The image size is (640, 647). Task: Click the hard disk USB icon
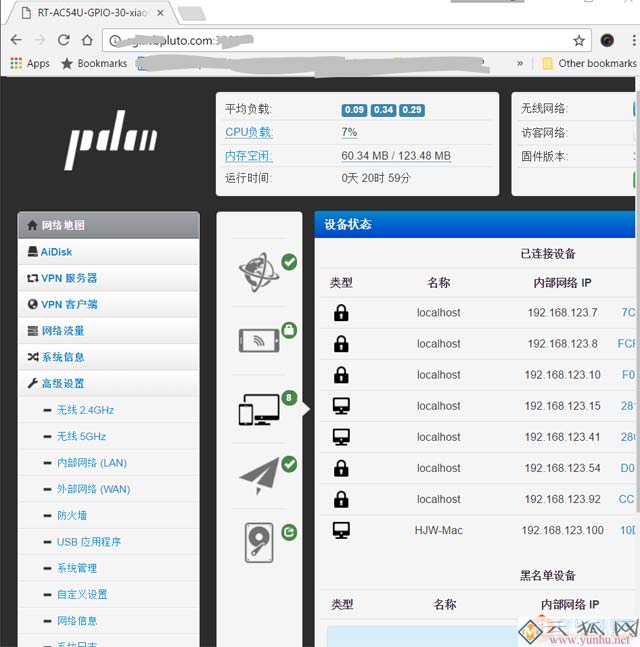259,543
